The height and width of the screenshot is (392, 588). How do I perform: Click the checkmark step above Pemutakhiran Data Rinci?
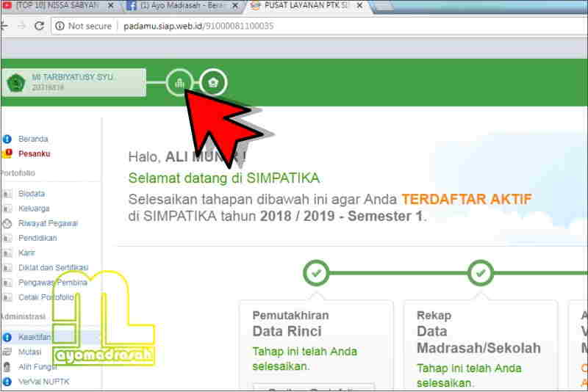click(x=316, y=273)
